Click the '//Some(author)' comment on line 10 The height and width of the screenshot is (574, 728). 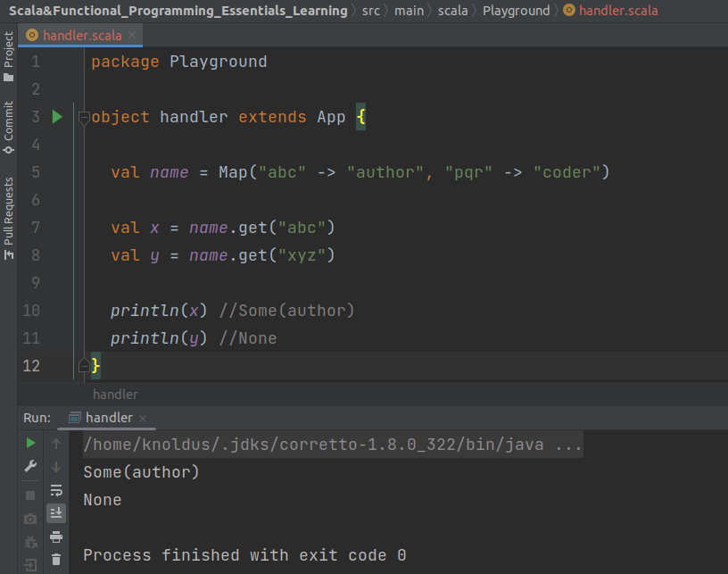(286, 311)
